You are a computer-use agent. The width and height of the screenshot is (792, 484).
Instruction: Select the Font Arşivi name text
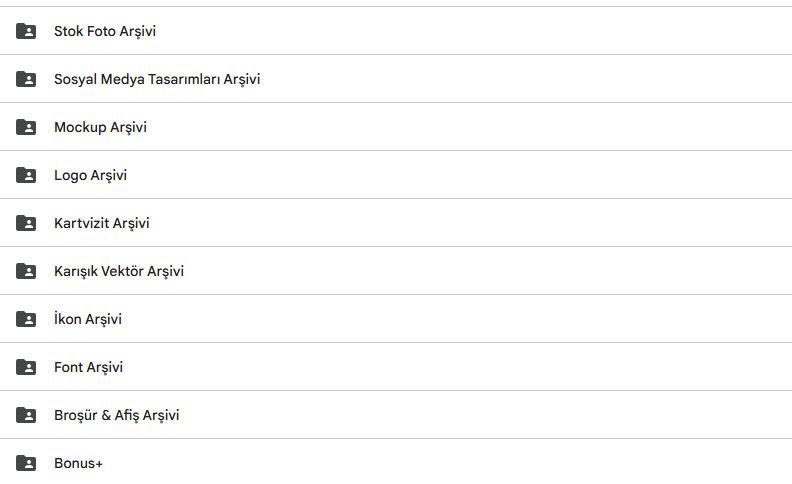click(88, 367)
